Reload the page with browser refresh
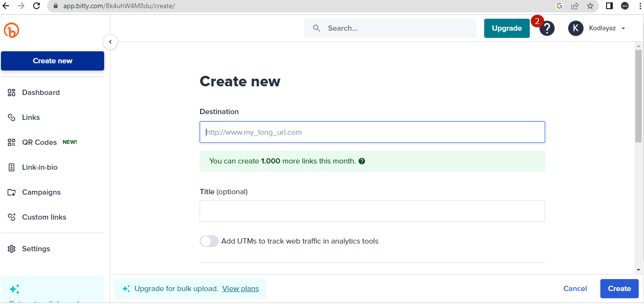The height and width of the screenshot is (304, 644). 36,6
